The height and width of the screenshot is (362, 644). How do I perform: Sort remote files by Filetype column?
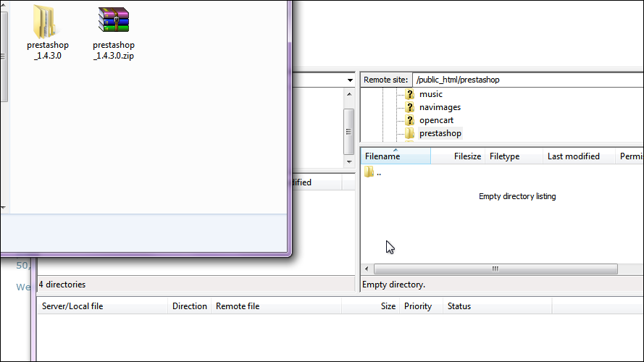click(514, 156)
